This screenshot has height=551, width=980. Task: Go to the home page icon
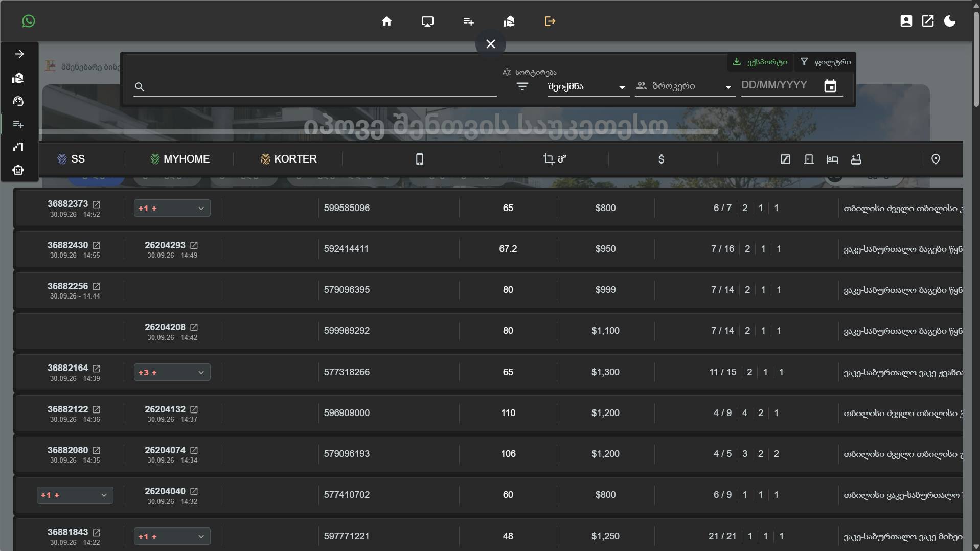pyautogui.click(x=386, y=21)
